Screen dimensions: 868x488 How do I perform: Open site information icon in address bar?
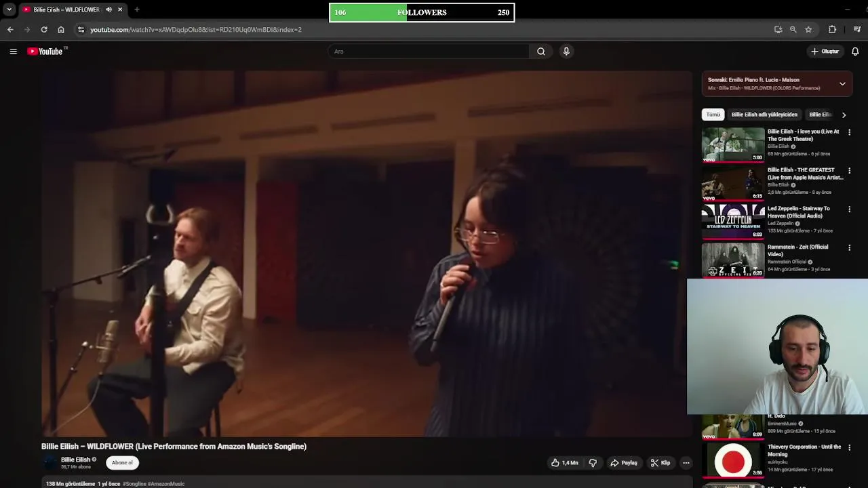pos(81,30)
